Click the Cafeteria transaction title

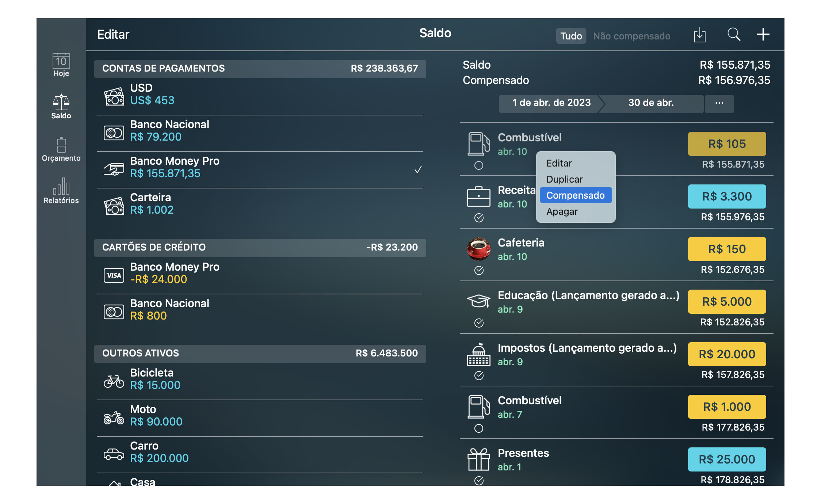click(x=521, y=243)
